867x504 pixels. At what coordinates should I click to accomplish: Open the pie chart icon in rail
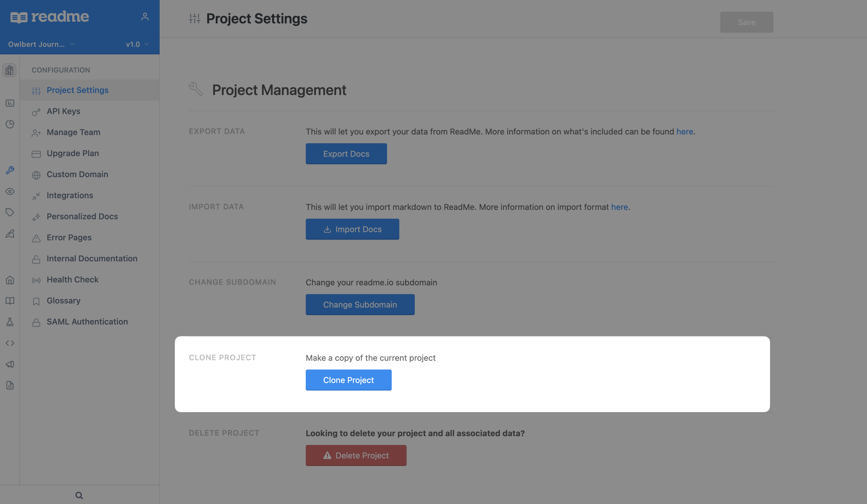(10, 124)
